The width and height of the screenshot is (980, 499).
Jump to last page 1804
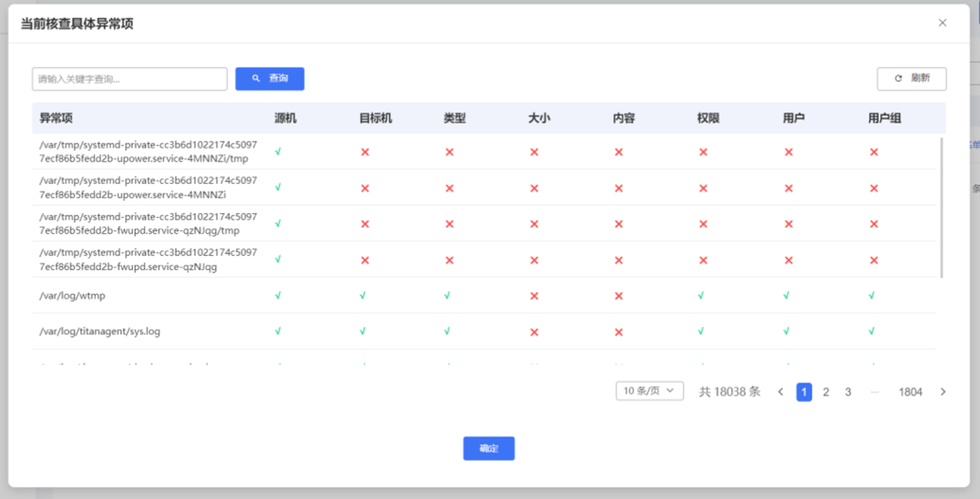click(910, 392)
